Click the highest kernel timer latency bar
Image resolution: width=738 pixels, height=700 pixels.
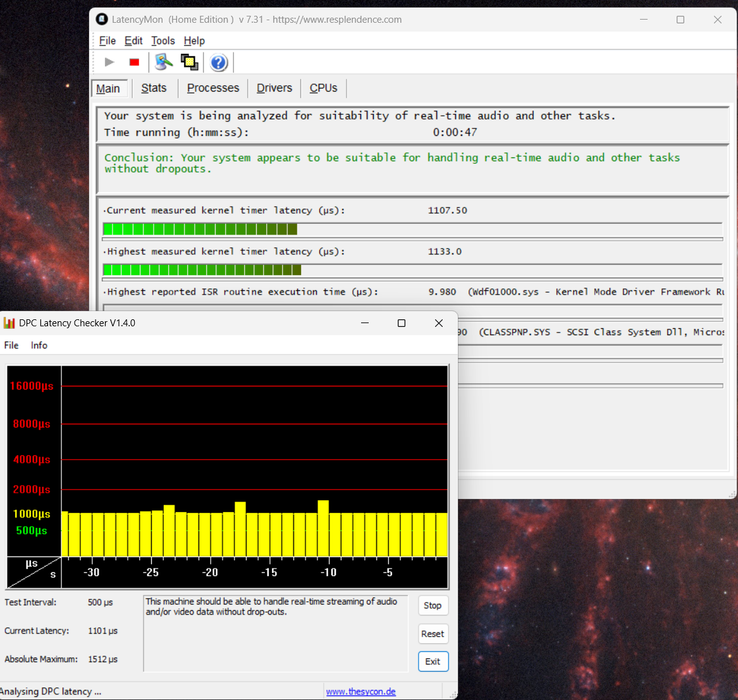(x=412, y=270)
